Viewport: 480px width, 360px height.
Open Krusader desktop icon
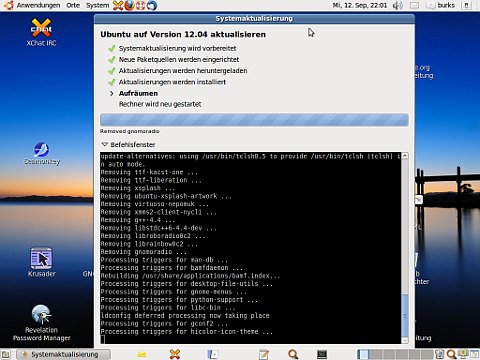coord(41,262)
